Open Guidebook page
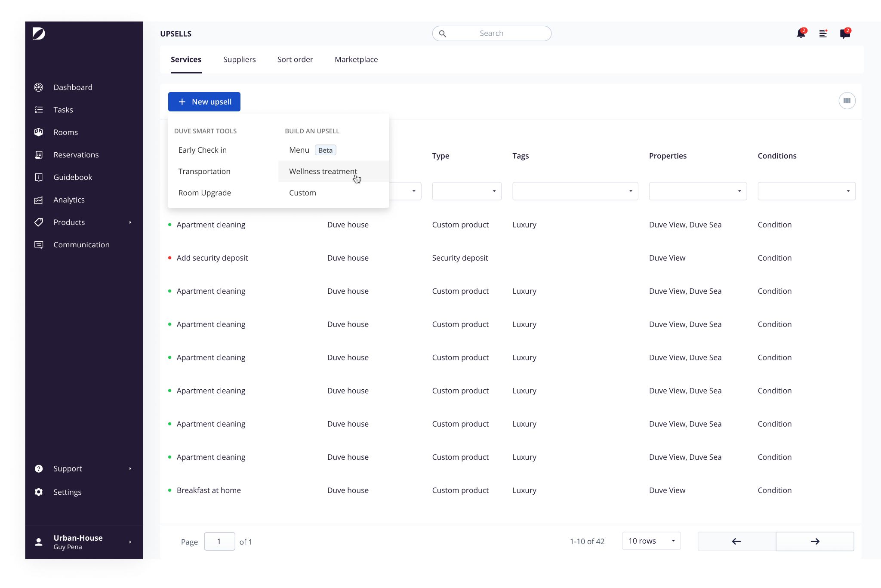881x588 pixels. pos(73,177)
